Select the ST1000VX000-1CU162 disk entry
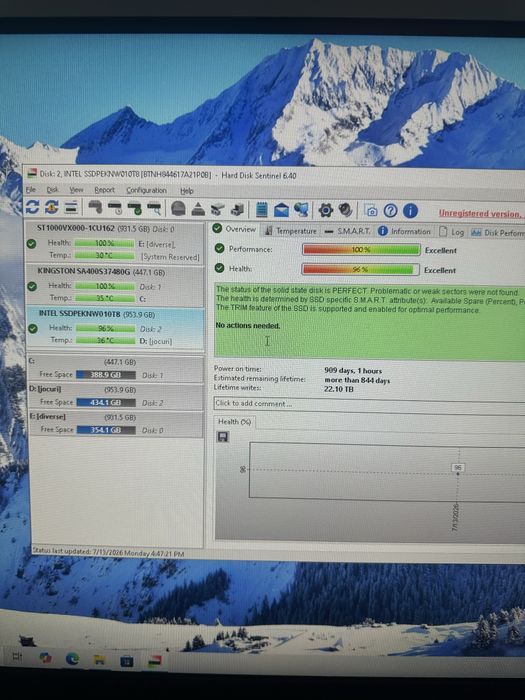Image resolution: width=525 pixels, height=700 pixels. pos(114,243)
